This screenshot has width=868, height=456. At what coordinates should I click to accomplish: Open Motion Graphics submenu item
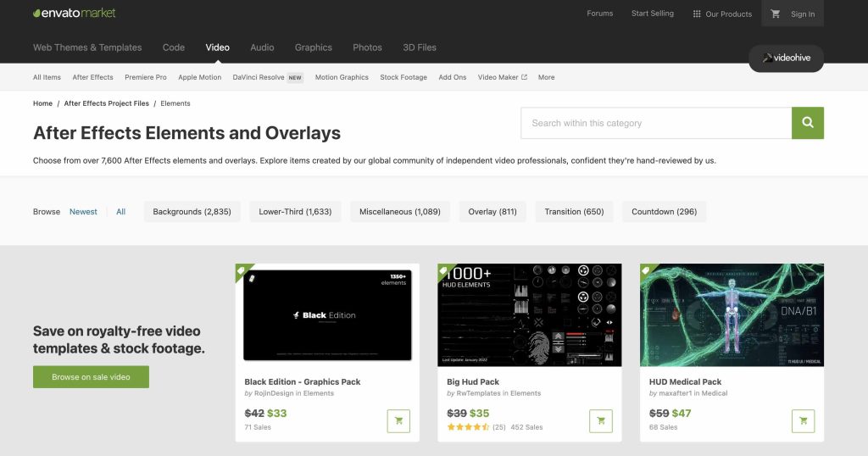pyautogui.click(x=342, y=77)
